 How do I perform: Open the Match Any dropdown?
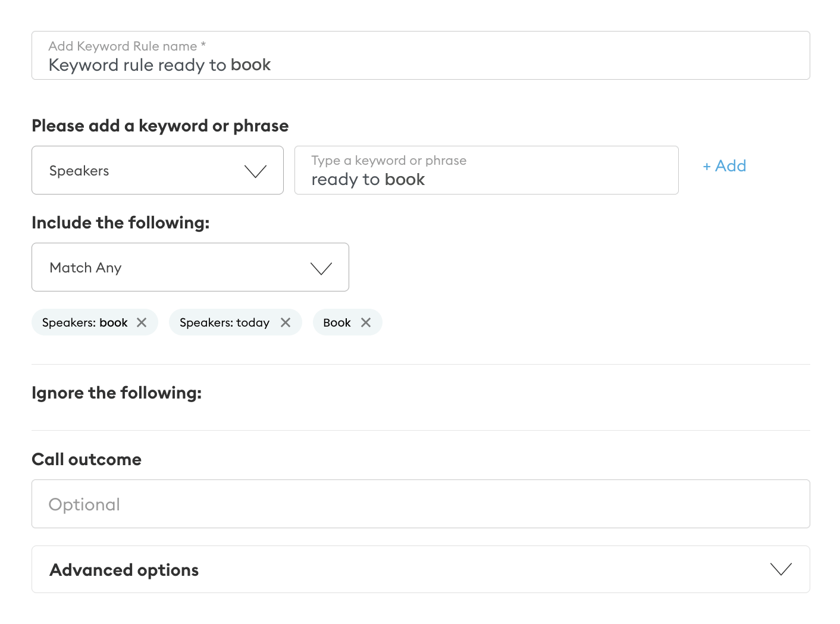click(178, 268)
